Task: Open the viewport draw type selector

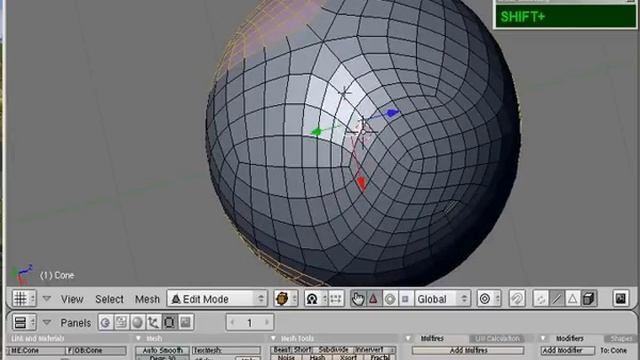Action: [285, 299]
